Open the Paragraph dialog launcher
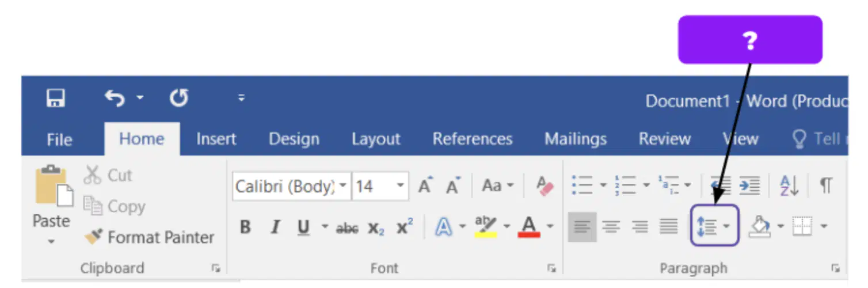Viewport: 868px width, 288px height. tap(835, 268)
